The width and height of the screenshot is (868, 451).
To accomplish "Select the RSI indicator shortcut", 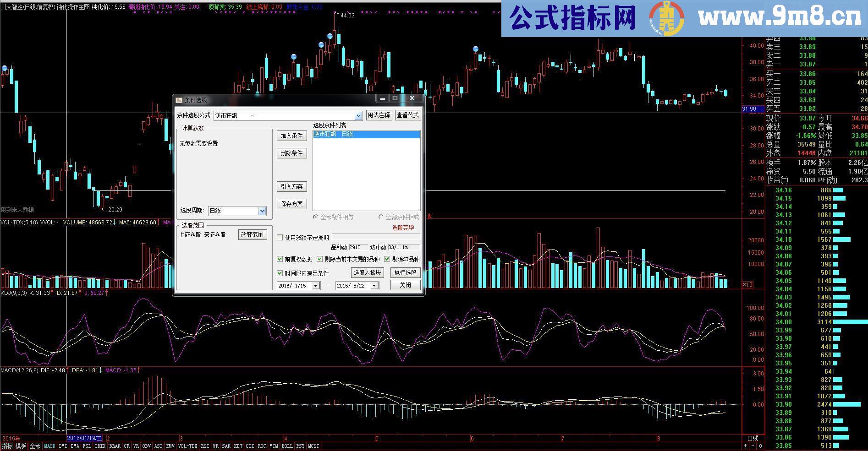I will pos(204,446).
